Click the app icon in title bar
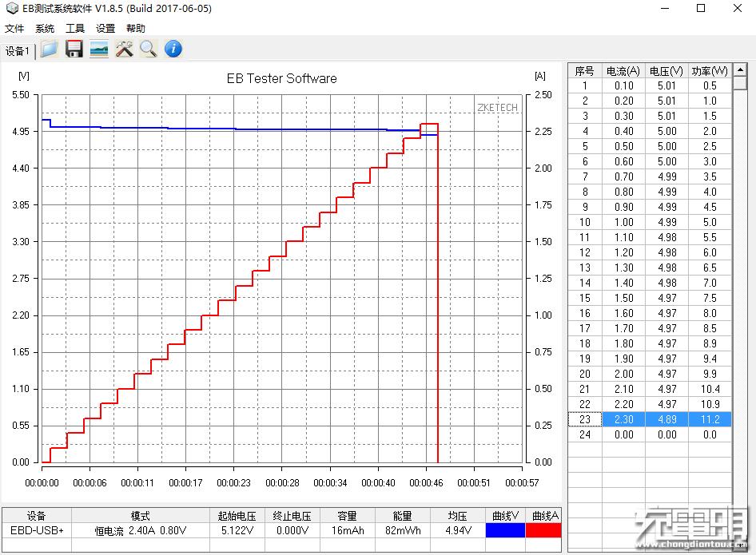The image size is (756, 555). [x=11, y=9]
